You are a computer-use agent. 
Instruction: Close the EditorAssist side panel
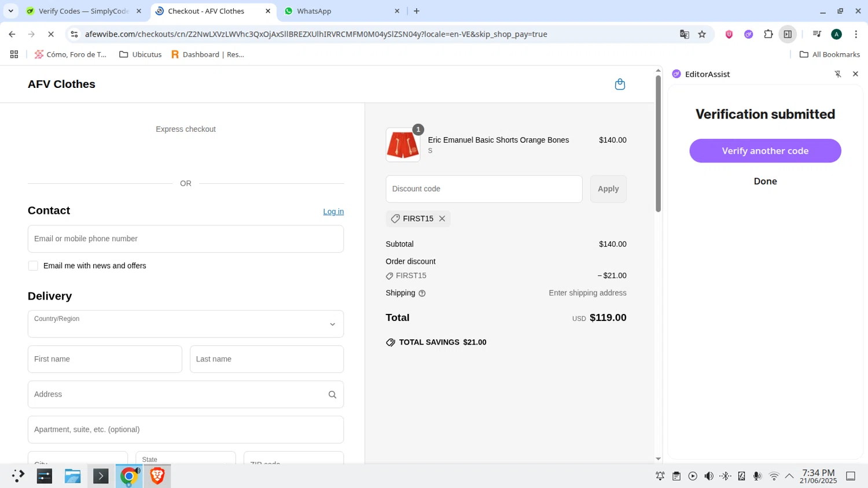click(x=855, y=74)
